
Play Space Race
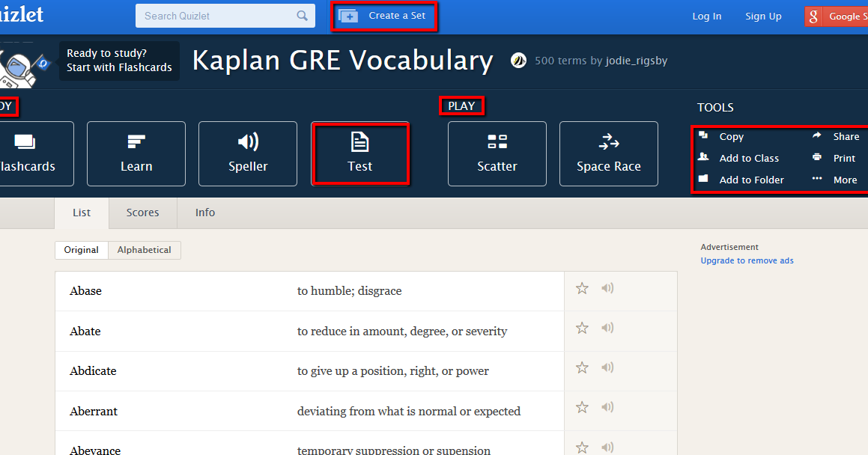pyautogui.click(x=608, y=153)
